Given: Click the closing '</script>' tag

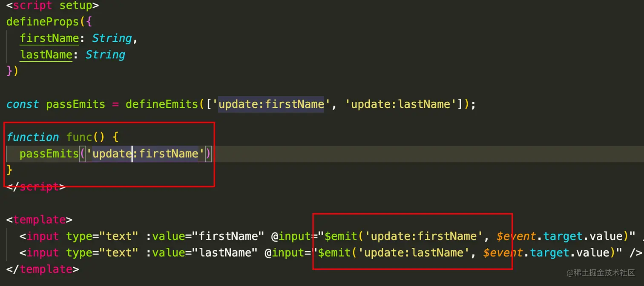Looking at the screenshot, I should (x=36, y=187).
